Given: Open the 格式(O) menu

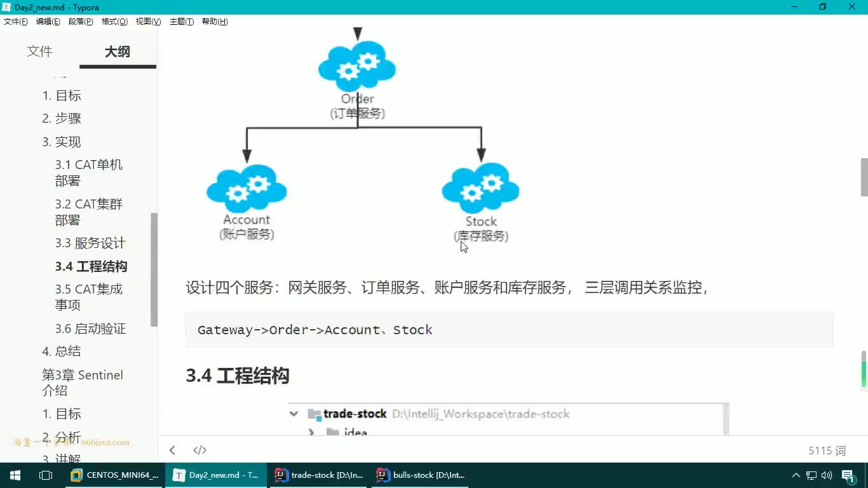Looking at the screenshot, I should (x=114, y=22).
